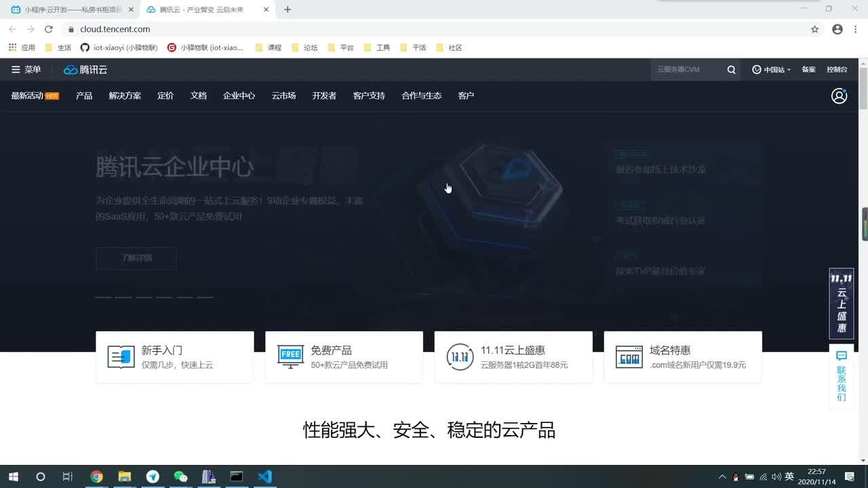The image size is (868, 488).
Task: Open the 备案 link
Action: point(808,70)
